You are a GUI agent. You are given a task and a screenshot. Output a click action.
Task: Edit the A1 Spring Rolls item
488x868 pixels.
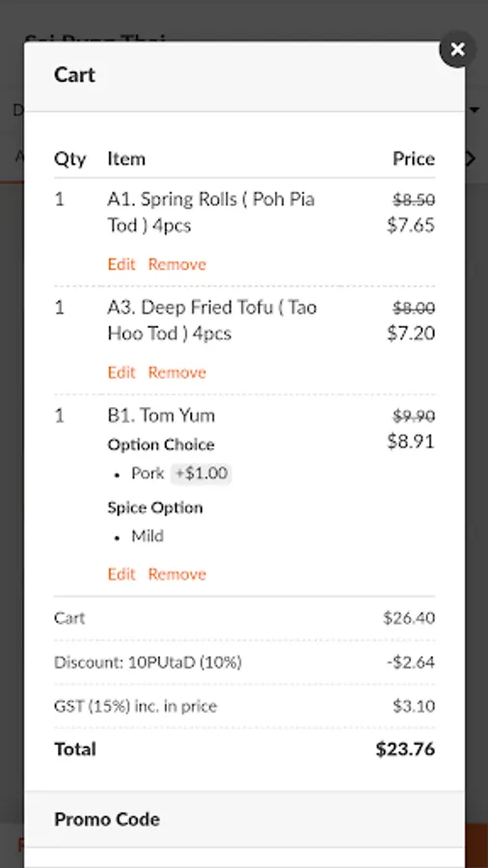(x=122, y=264)
